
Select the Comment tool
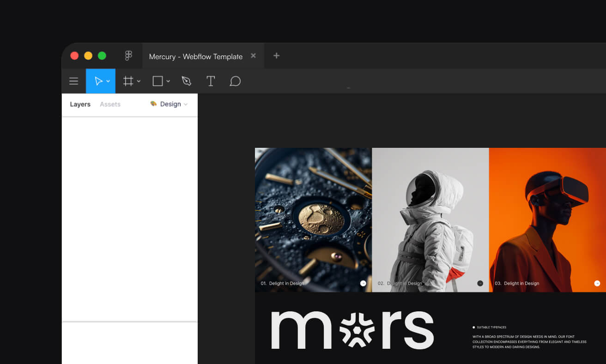[235, 81]
